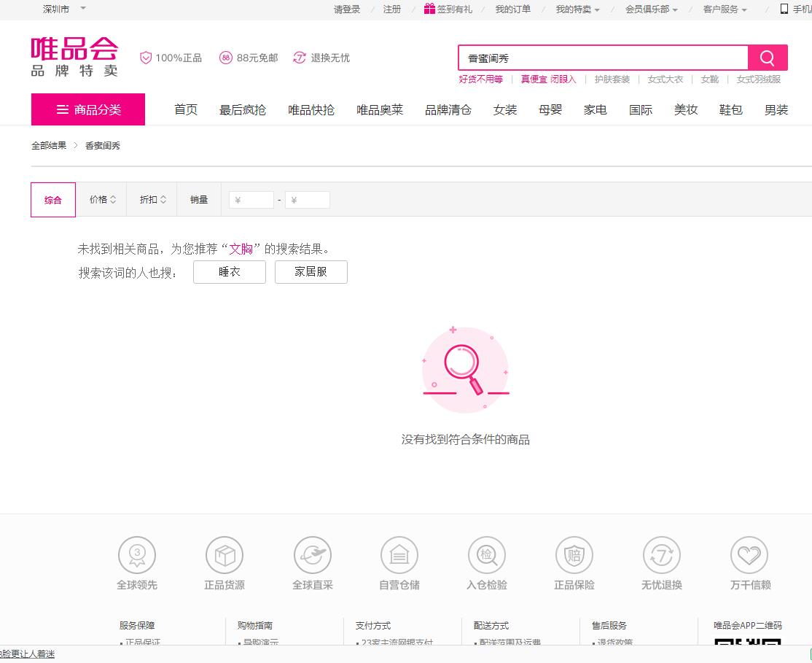Open 唯品奥莱 navigation item
This screenshot has width=812, height=663.
[x=380, y=110]
